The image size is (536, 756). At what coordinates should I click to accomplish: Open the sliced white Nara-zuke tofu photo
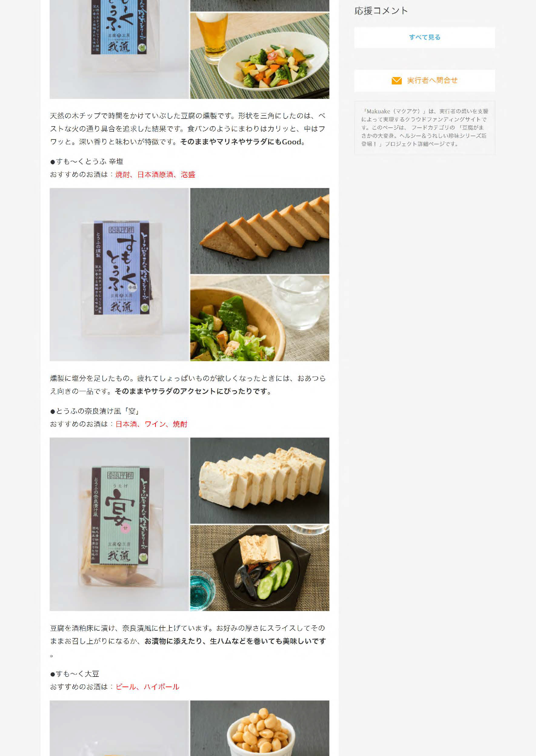259,481
